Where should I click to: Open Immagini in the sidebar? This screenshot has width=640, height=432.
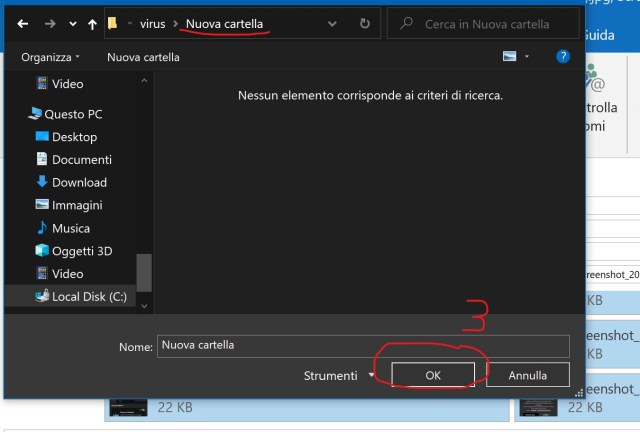[x=77, y=205]
